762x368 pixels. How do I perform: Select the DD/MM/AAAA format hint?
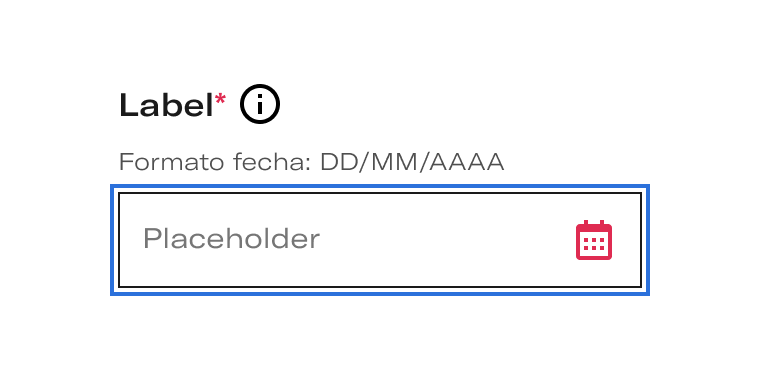click(x=412, y=162)
